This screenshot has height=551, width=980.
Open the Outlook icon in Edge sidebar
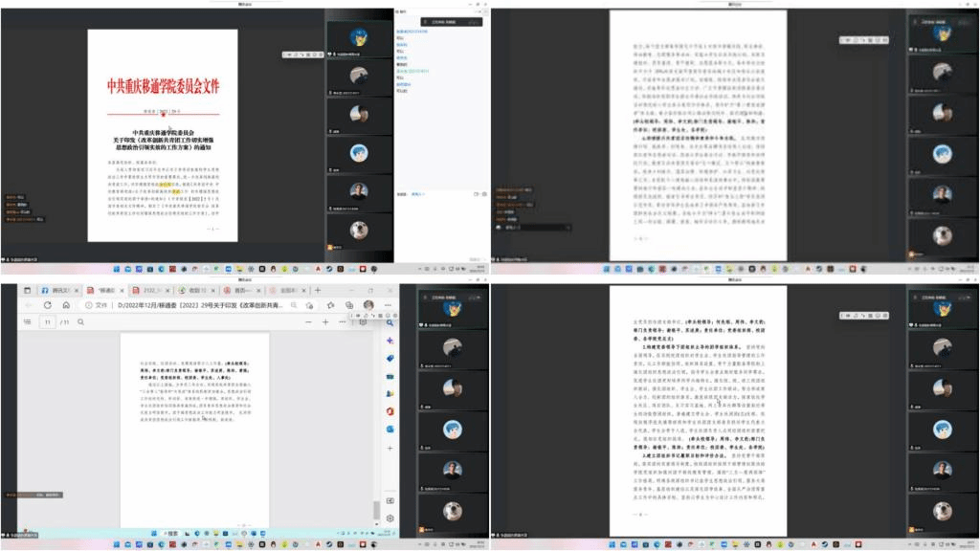point(390,429)
